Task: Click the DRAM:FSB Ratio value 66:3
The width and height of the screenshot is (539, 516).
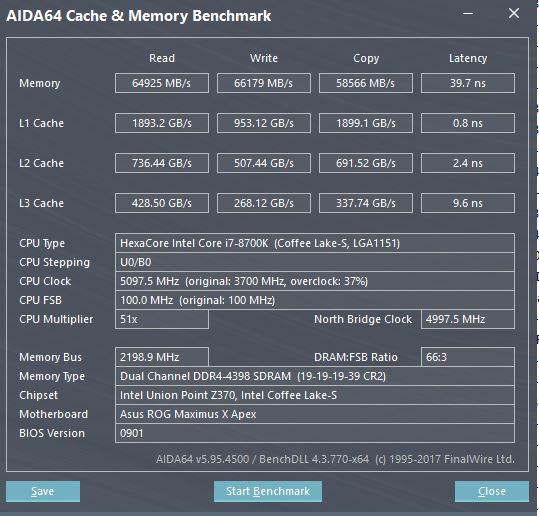Action: (468, 357)
